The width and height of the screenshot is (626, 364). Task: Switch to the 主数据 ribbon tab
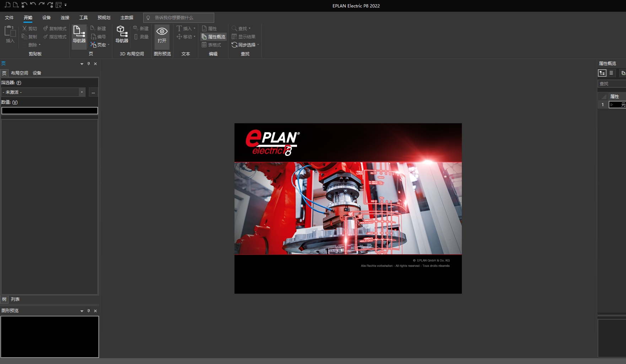coord(127,17)
